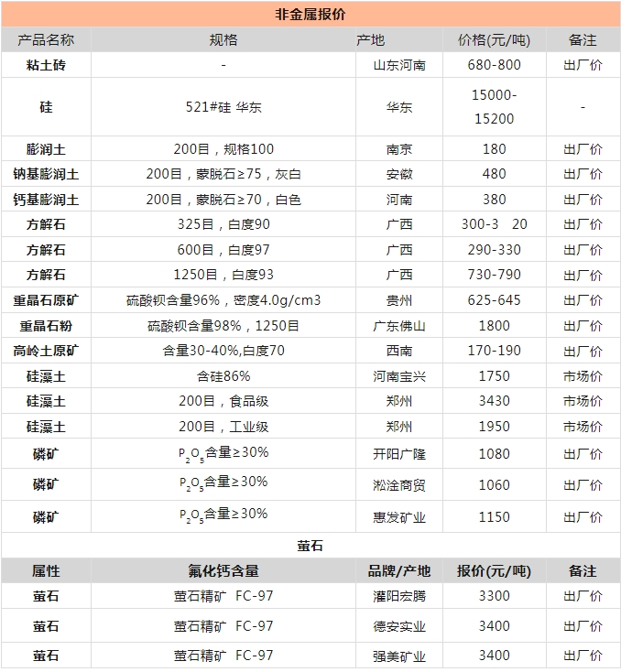Screen dimensions: 621x672
Task: Click the 氟化钙含量 column header
Action: pos(223,571)
